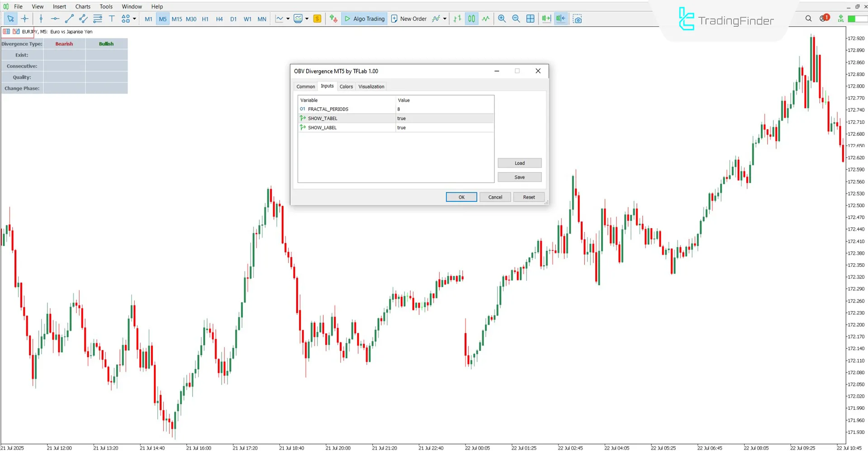Select the Crosshair tool
The height and width of the screenshot is (451, 868).
point(25,19)
